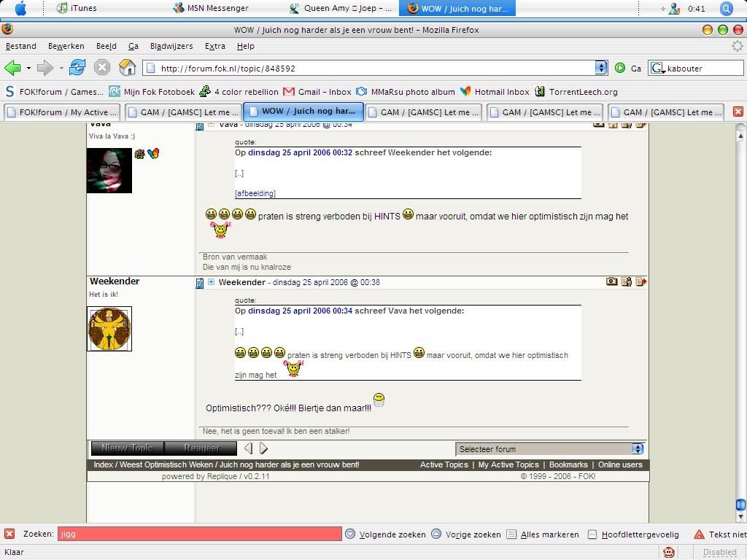Image resolution: width=747 pixels, height=560 pixels.
Task: Open the Home page button
Action: tap(127, 68)
